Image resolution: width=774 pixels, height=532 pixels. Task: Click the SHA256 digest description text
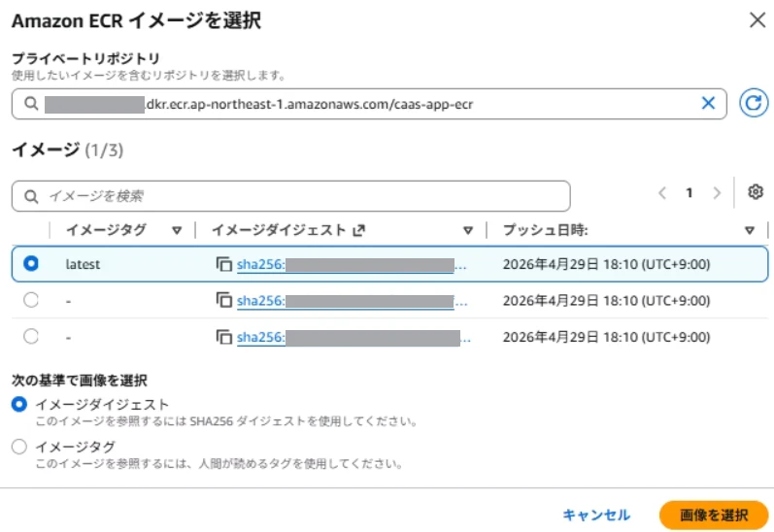pos(227,421)
